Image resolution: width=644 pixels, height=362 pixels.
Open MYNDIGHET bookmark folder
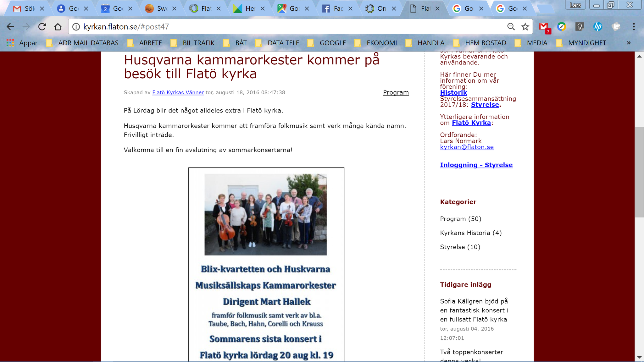click(581, 43)
